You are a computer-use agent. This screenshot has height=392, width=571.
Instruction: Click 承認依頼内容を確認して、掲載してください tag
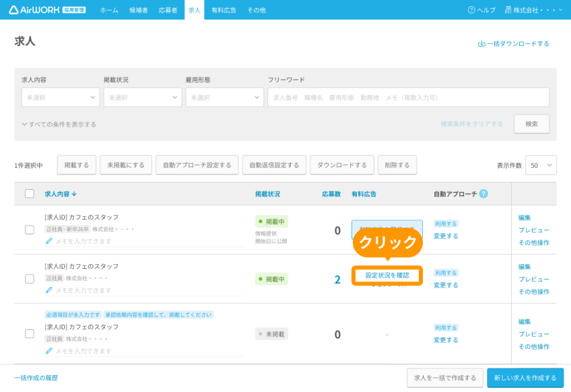coord(158,315)
